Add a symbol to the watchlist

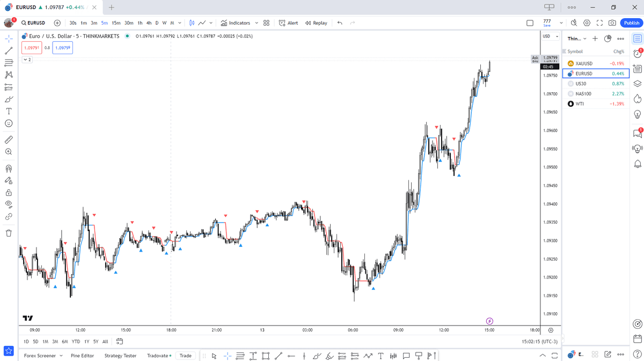pos(595,39)
